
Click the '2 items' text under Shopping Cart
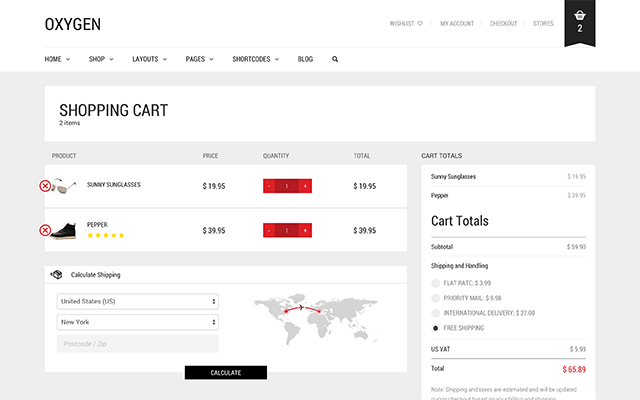tap(69, 123)
